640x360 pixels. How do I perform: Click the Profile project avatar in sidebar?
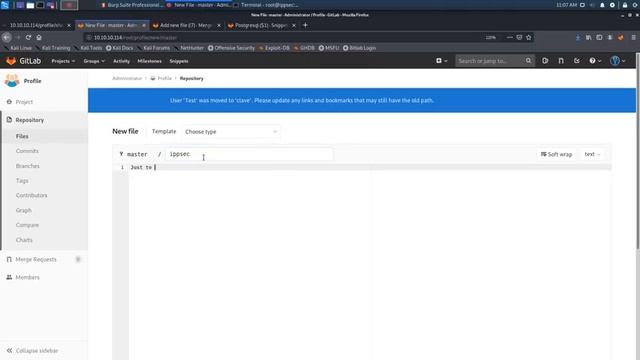(12, 80)
